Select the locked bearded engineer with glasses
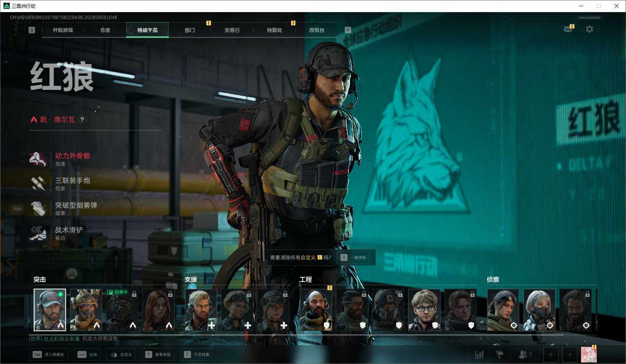Viewport: 626px width, 364px height. [352, 310]
